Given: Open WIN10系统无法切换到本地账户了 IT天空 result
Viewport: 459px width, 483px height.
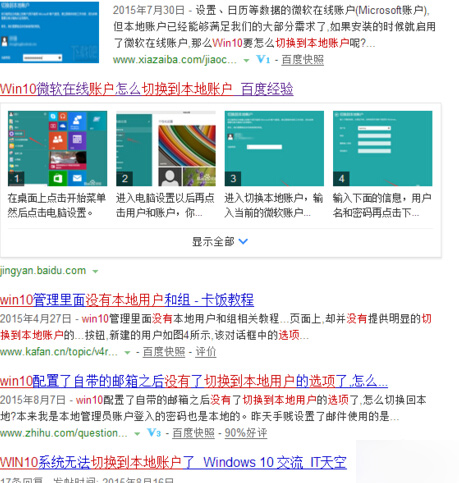Looking at the screenshot, I should 173,462.
